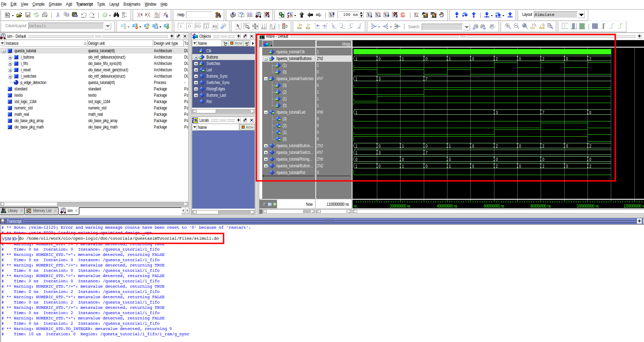644x342 pixels.
Task: Open the Simulate menu
Action: click(55, 4)
